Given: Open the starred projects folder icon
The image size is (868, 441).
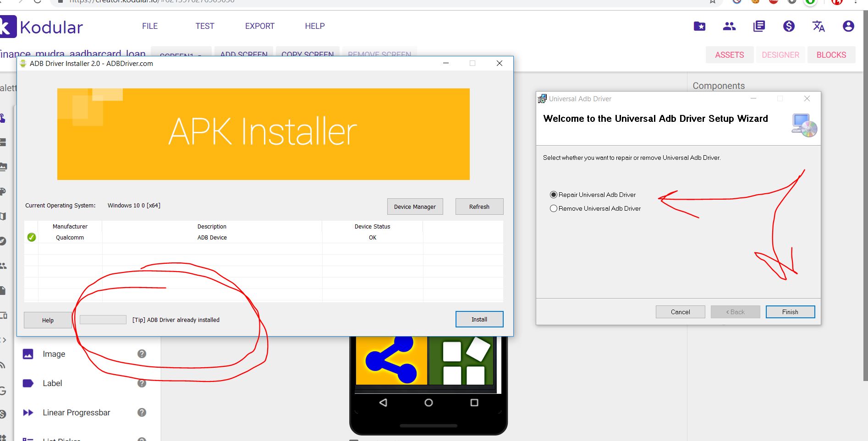Looking at the screenshot, I should pos(699,27).
